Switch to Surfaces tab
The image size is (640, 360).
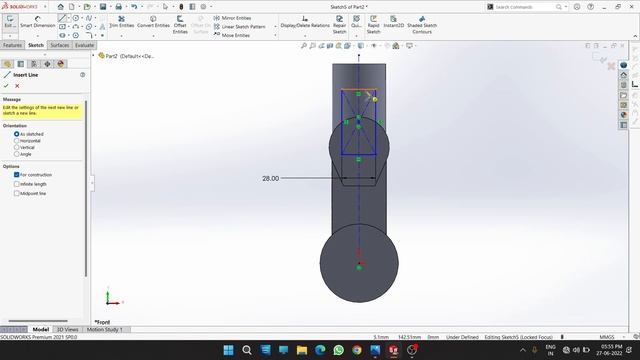click(x=60, y=45)
